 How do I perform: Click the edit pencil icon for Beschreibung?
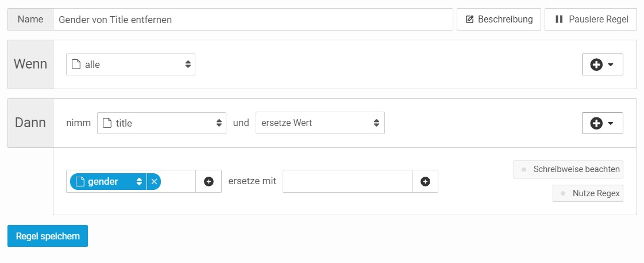(470, 20)
